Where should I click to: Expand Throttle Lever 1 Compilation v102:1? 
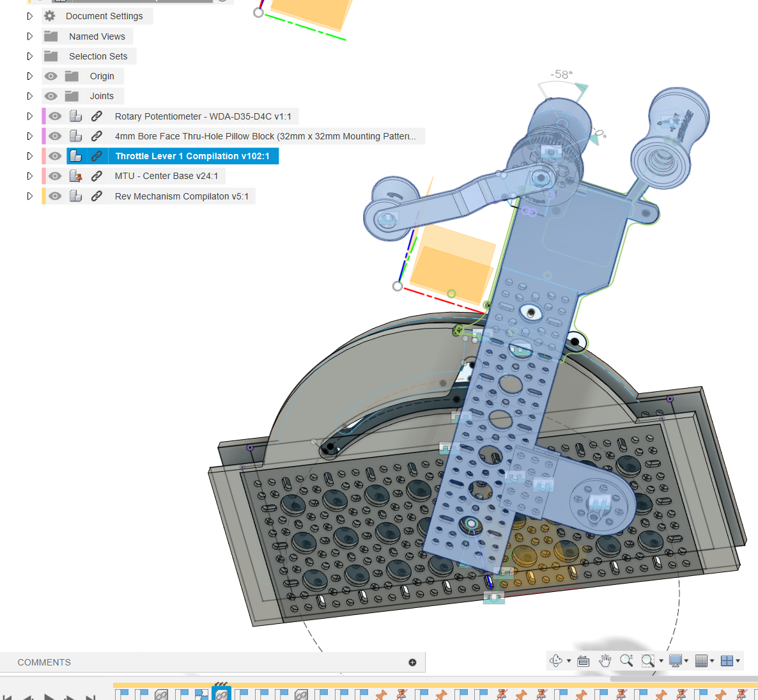pos(29,155)
